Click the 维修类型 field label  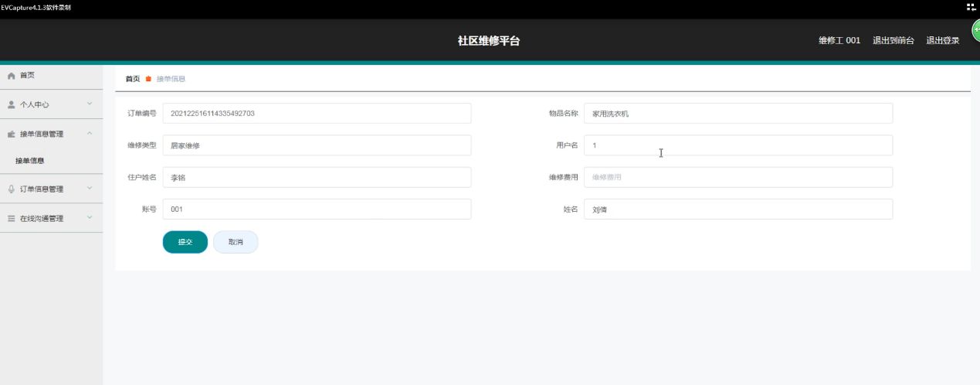pos(142,145)
